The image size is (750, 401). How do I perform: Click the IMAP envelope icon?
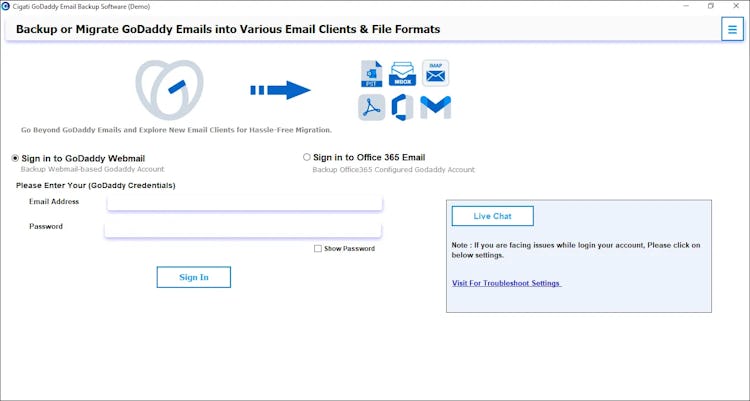435,73
